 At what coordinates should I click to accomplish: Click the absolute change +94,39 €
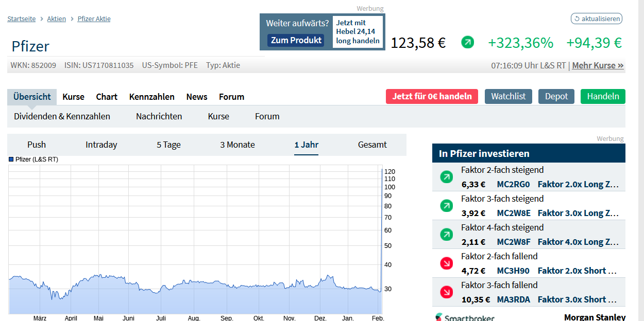(x=594, y=43)
